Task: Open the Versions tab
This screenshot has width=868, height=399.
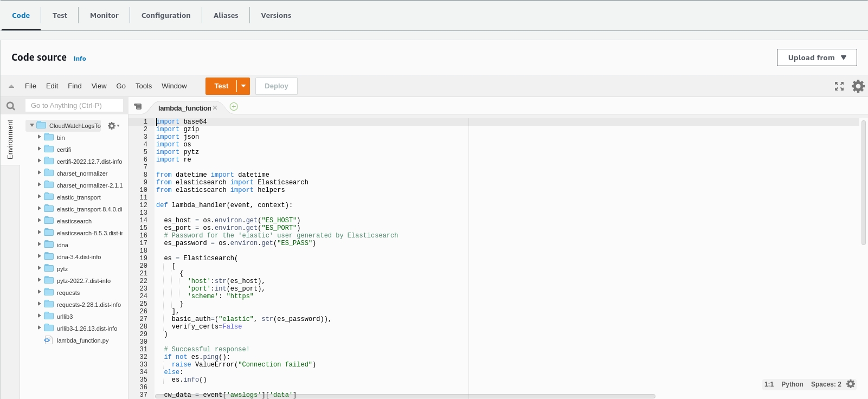Action: [x=276, y=15]
